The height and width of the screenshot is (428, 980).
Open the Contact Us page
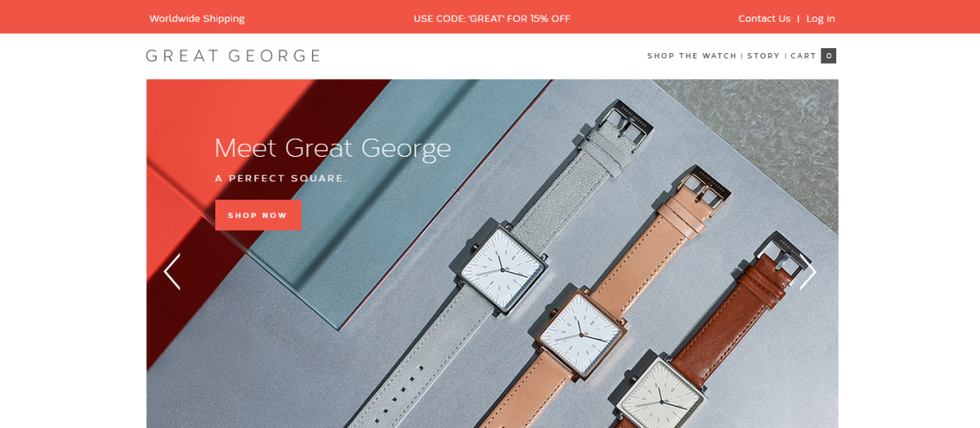pyautogui.click(x=764, y=19)
